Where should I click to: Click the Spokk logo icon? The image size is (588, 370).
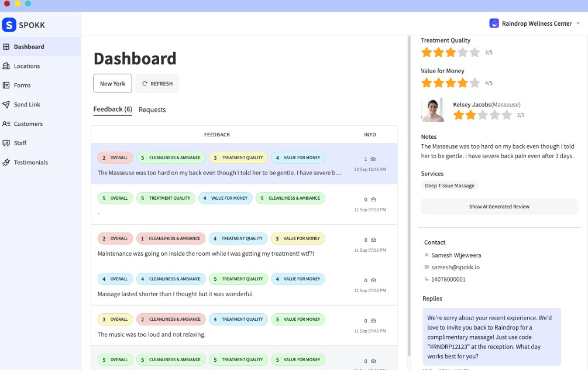[x=9, y=25]
